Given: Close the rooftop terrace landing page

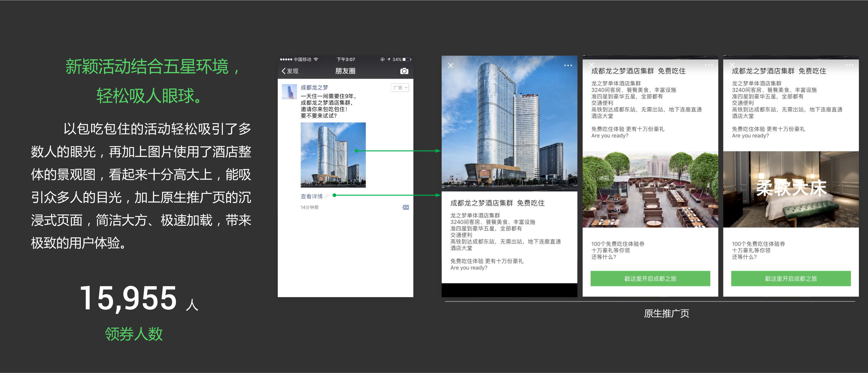Looking at the screenshot, I should coord(591,65).
